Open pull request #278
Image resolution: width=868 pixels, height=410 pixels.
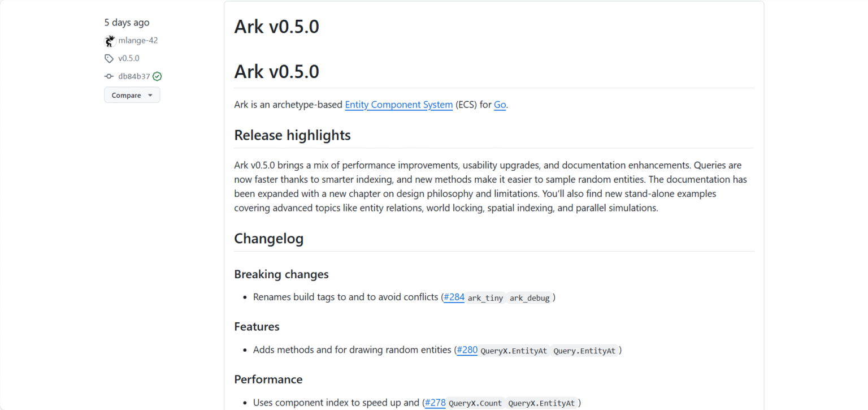pyautogui.click(x=435, y=403)
